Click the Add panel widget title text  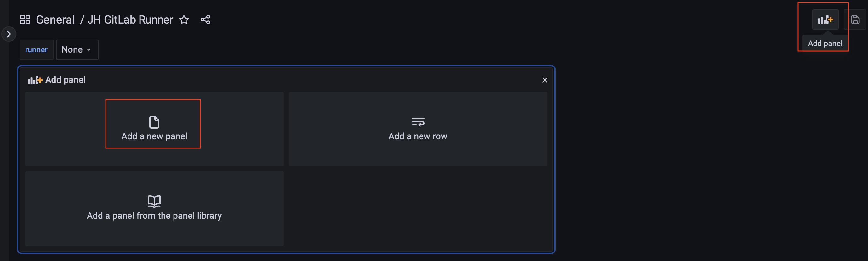tap(66, 80)
